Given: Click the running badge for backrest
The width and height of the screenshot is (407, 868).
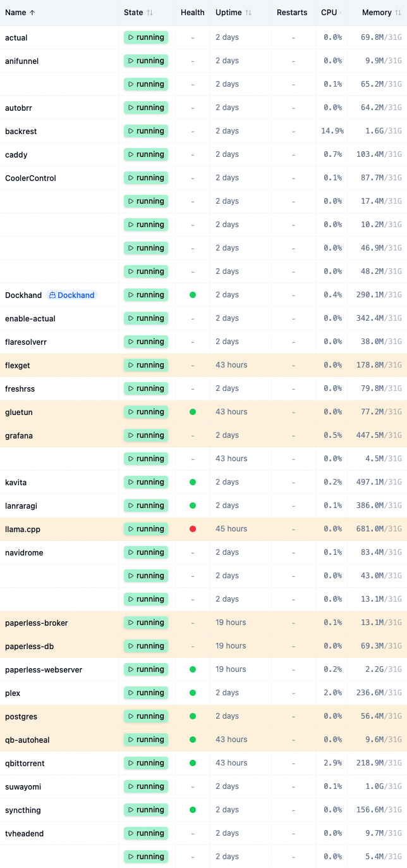Looking at the screenshot, I should click(146, 131).
